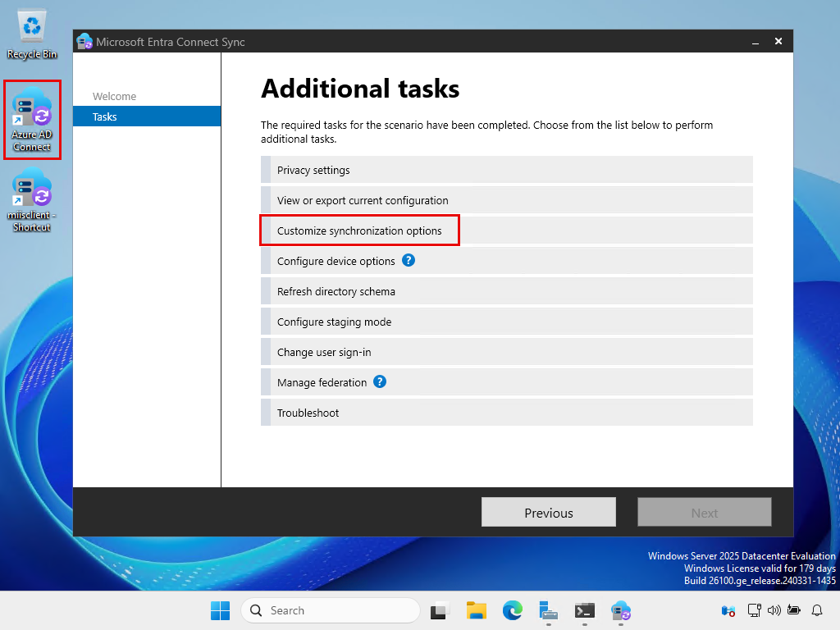Open the notifications bell icon
The width and height of the screenshot is (840, 630).
(817, 610)
